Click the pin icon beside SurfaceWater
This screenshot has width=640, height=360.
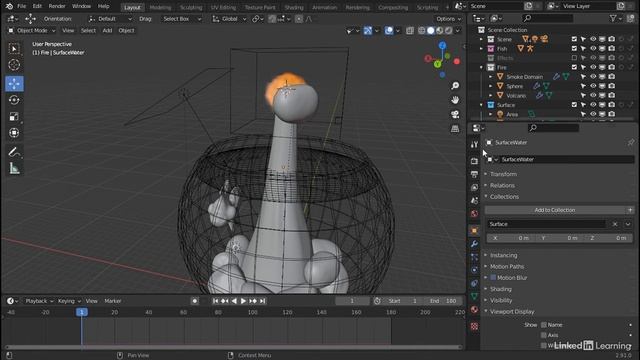click(631, 142)
